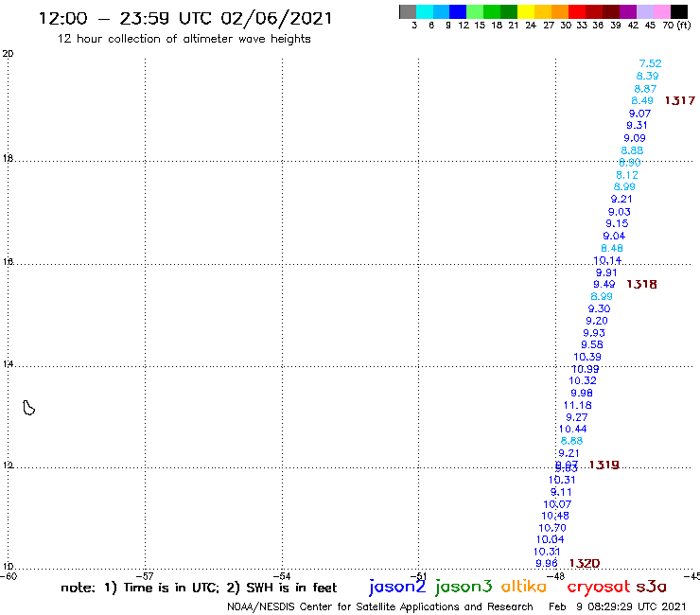This screenshot has width=700, height=615.
Task: Click the jason2 satellite label
Action: point(397,587)
